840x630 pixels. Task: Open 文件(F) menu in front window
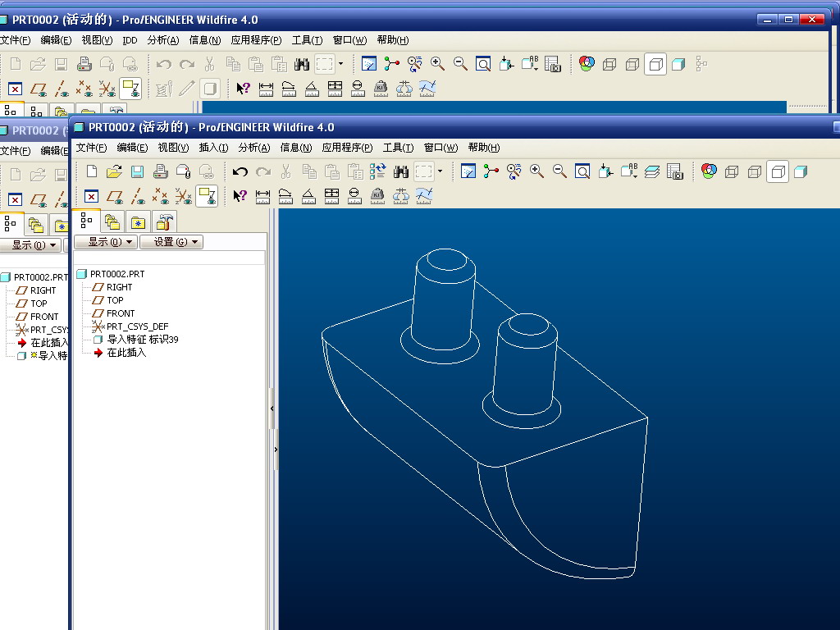tap(91, 148)
